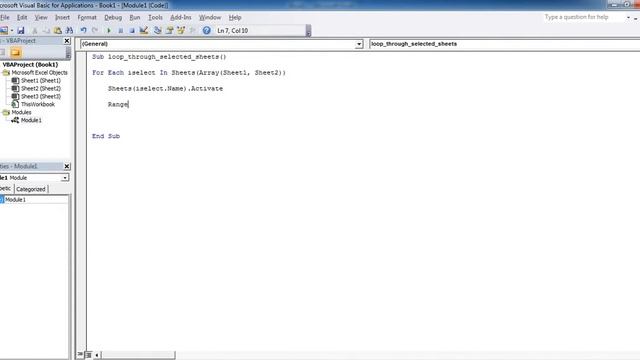Click Procedure View button at code window bottom
The image size is (640, 360).
point(80,355)
